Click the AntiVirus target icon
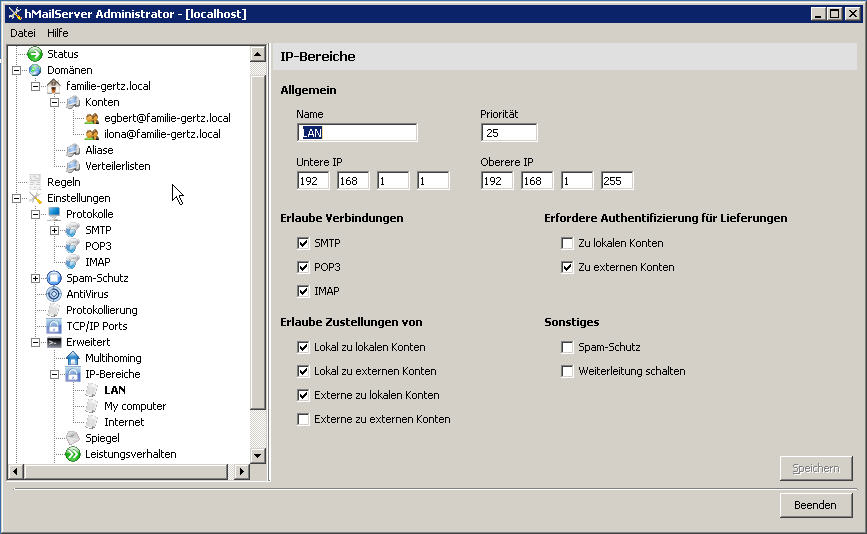867x534 pixels. (x=54, y=294)
